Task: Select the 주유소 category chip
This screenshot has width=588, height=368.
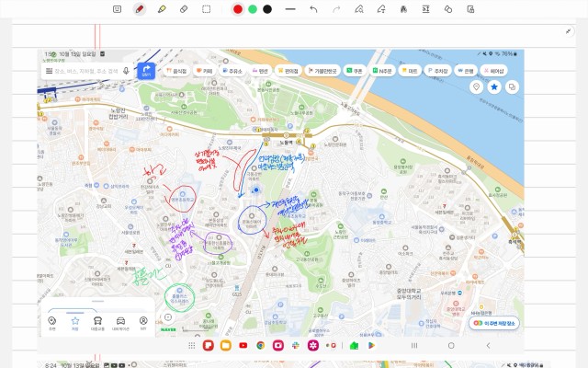Action: [232, 71]
